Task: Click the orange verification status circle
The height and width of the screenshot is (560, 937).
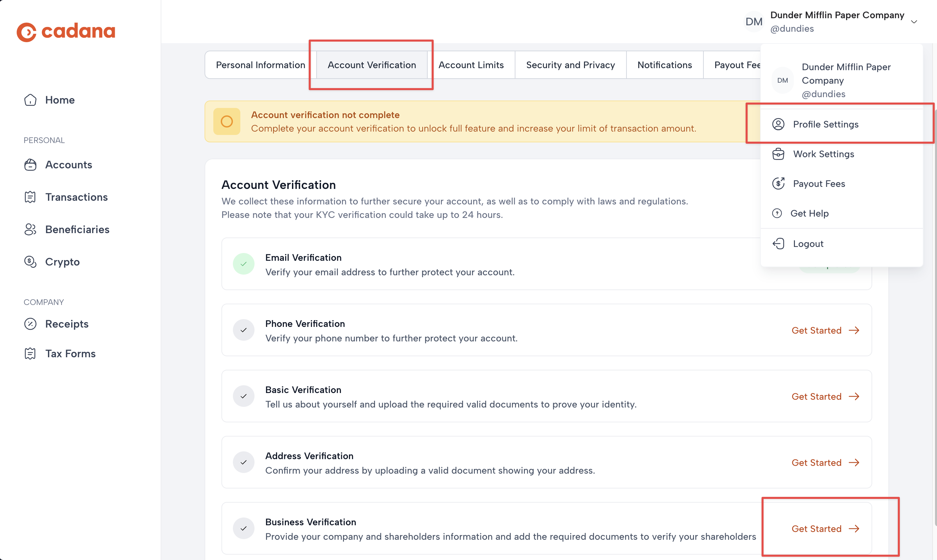Action: coord(226,121)
